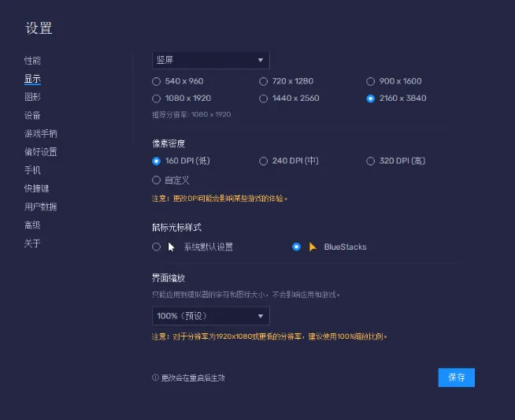Open the 快捷键 settings section
515x420 pixels.
click(x=37, y=188)
